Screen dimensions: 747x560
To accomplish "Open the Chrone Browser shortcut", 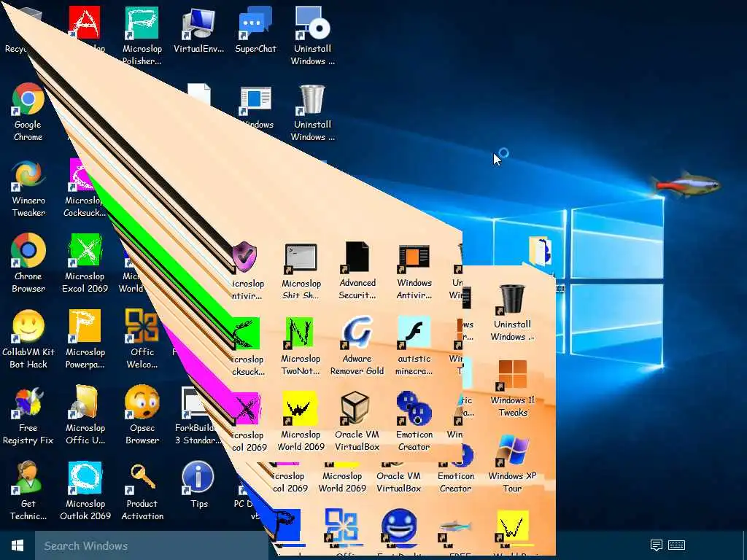I will coord(28,251).
